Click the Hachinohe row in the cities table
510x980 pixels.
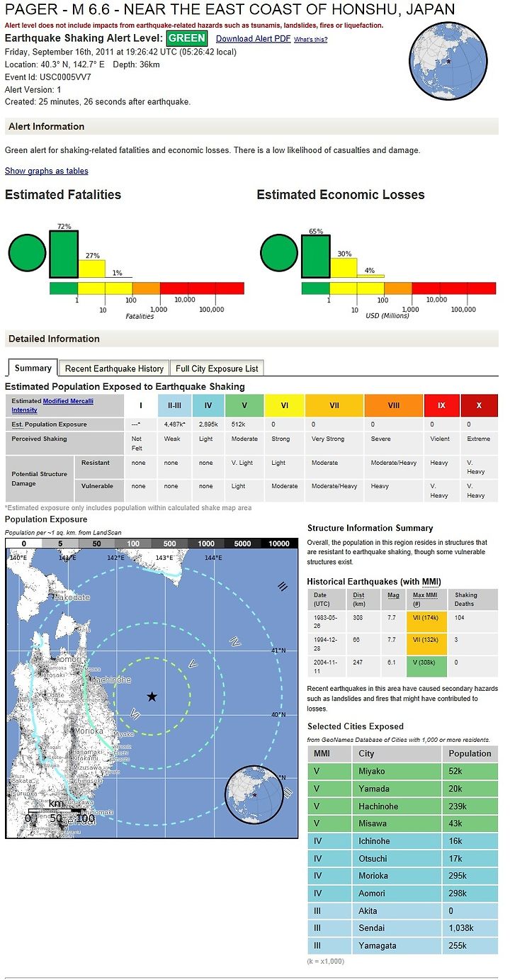tap(403, 806)
